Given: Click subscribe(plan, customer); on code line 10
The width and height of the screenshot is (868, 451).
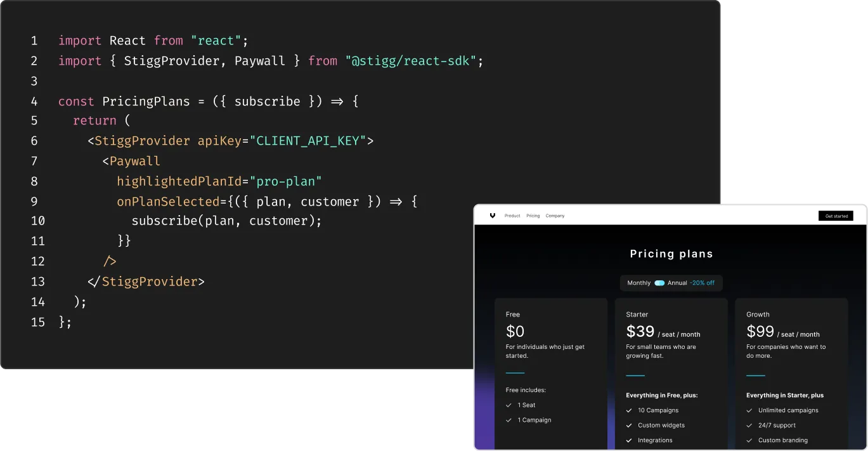Looking at the screenshot, I should pyautogui.click(x=227, y=221).
